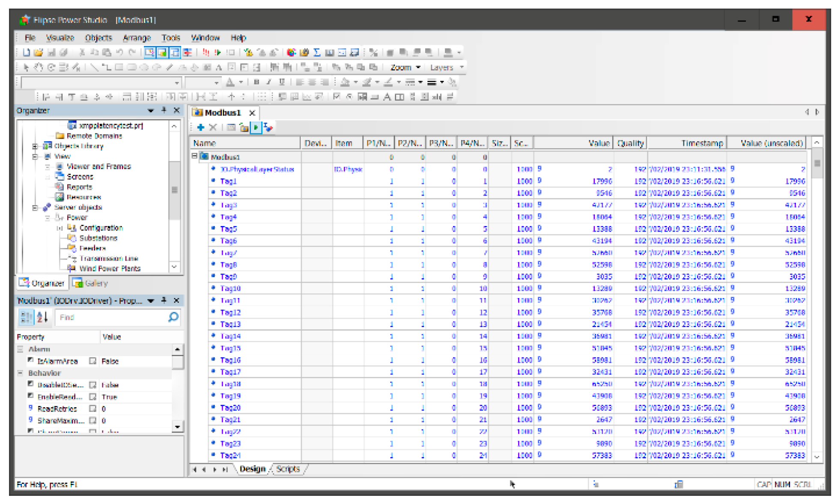Expand the Objects Library tree node
The height and width of the screenshot is (504, 838).
(x=35, y=146)
